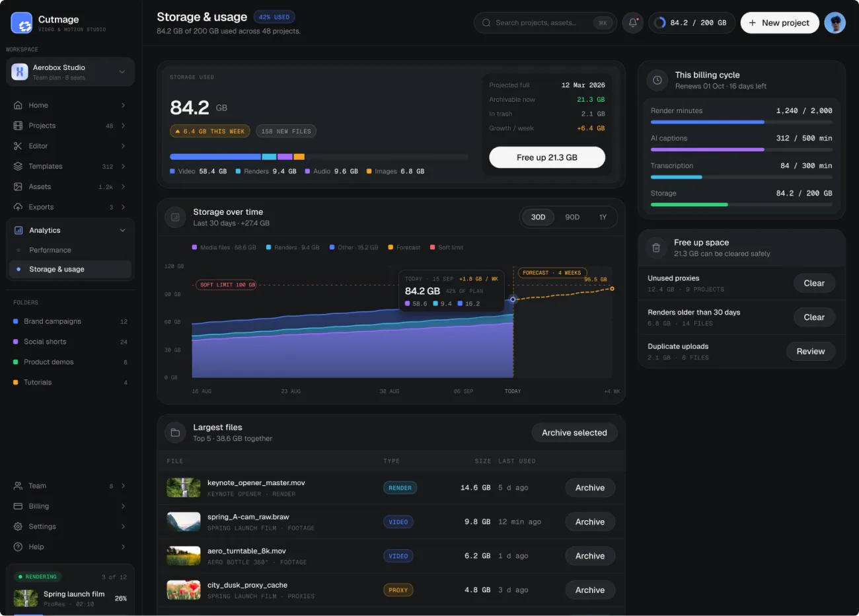Toggle the Media files legend series
The height and width of the screenshot is (616, 859).
click(x=224, y=247)
